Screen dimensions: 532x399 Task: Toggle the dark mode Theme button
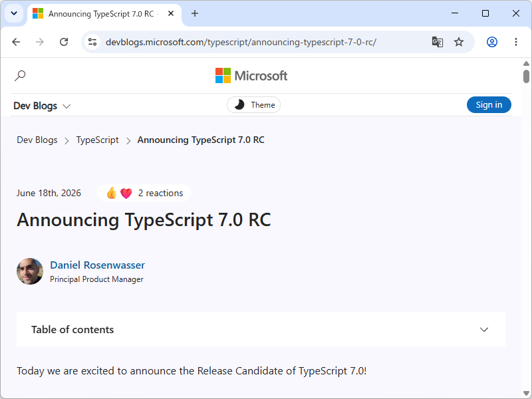pyautogui.click(x=253, y=105)
